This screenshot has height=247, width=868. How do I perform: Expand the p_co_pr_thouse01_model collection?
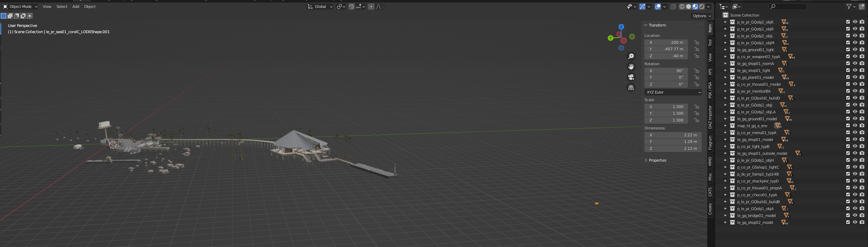(725, 84)
